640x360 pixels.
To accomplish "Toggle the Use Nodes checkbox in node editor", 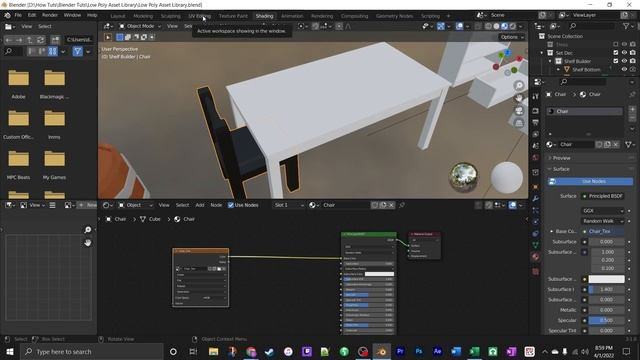I will [231, 205].
